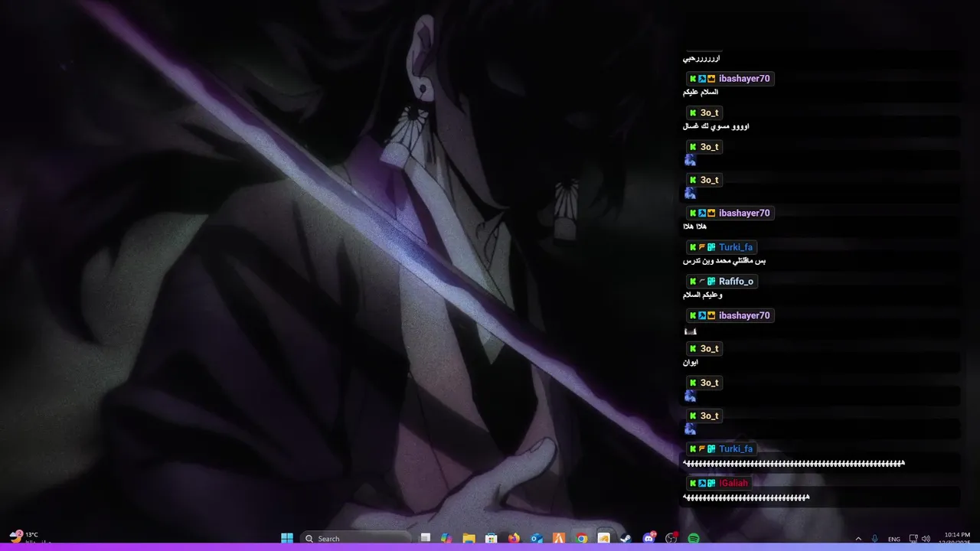Screen dimensions: 980x551
Task: Click 3o_t above the "ايوان" message
Action: click(x=709, y=348)
